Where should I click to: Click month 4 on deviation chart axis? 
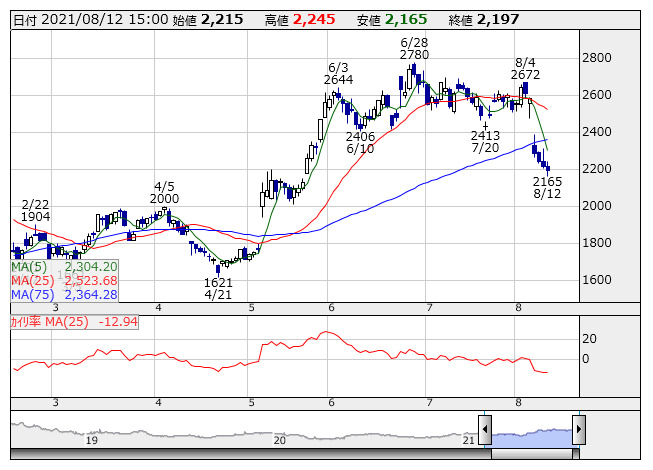158,403
